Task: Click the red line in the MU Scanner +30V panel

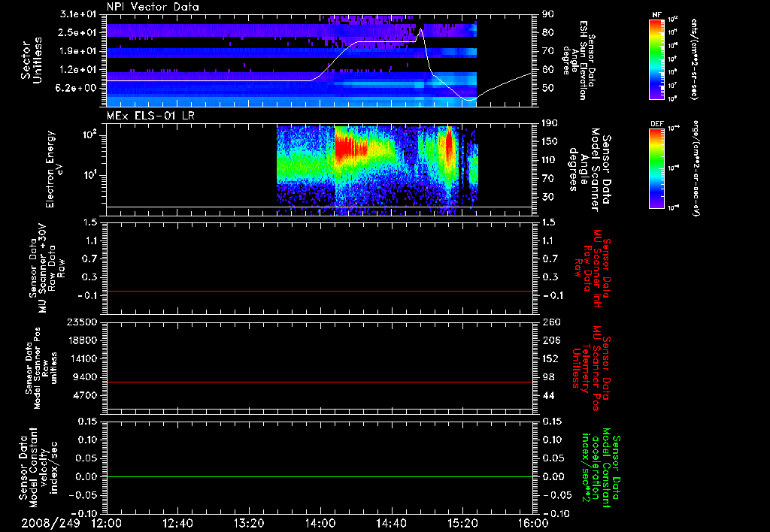Action: [320, 291]
